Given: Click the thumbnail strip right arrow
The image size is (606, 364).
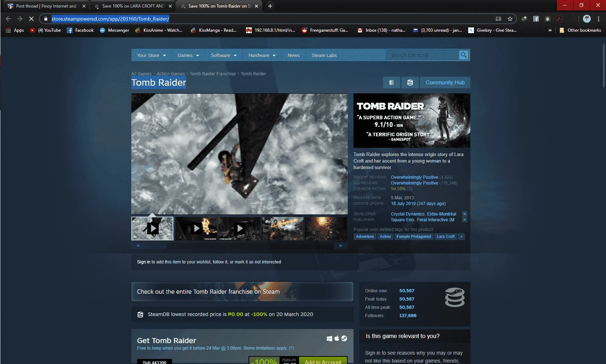Looking at the screenshot, I should point(341,245).
